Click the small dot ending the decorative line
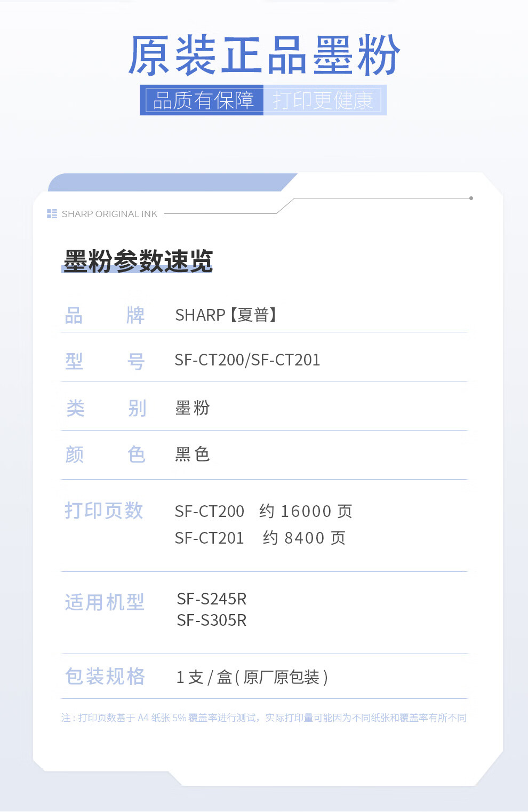This screenshot has height=812, width=528. [471, 198]
